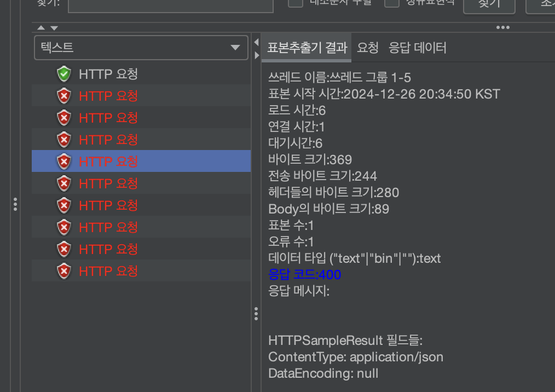Image resolution: width=555 pixels, height=392 pixels.
Task: Open the three-dot more options menu
Action: click(x=502, y=27)
